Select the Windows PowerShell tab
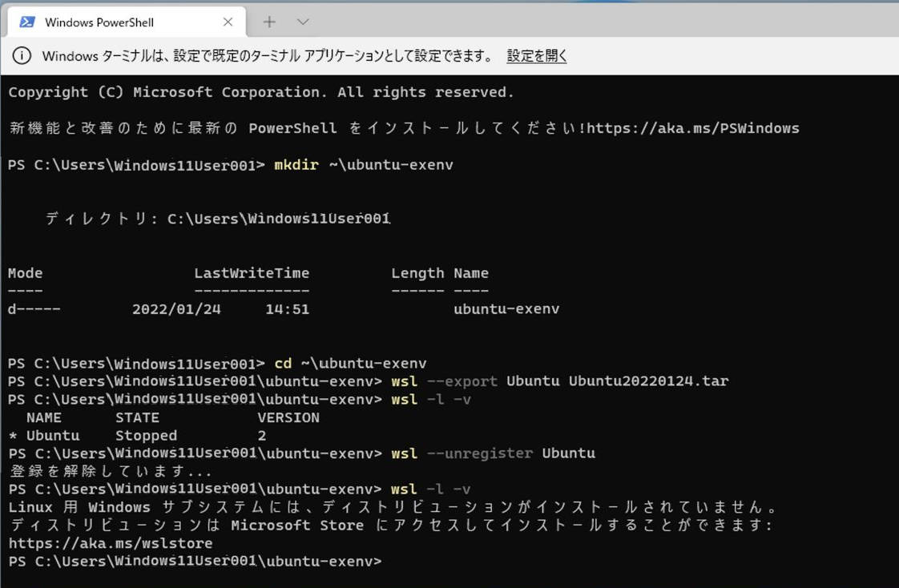The width and height of the screenshot is (899, 588). click(x=127, y=22)
